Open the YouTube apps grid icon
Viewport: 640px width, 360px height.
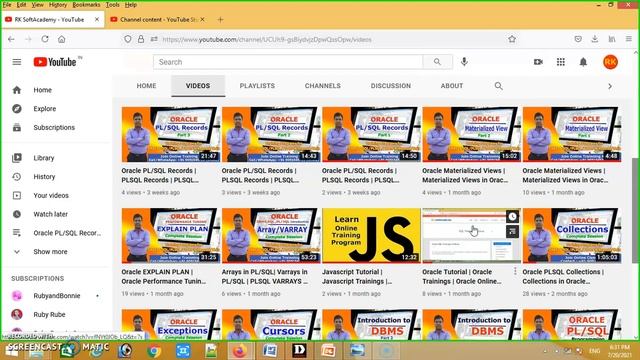561,62
